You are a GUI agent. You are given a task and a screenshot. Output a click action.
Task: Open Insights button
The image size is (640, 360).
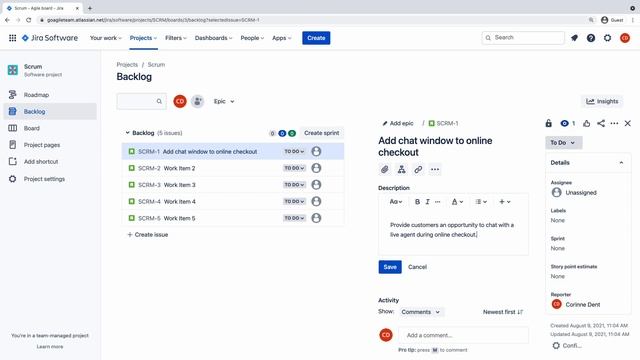pyautogui.click(x=602, y=101)
